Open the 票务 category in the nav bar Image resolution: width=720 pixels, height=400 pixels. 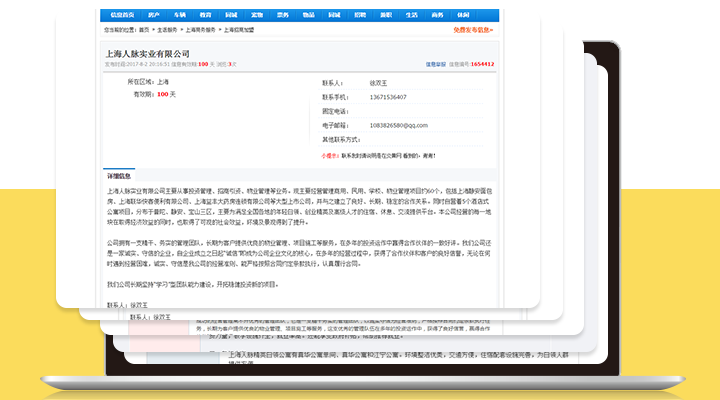(283, 15)
